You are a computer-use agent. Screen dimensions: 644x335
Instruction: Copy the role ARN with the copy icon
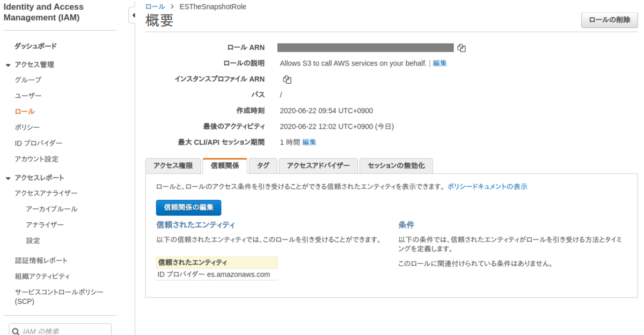pos(462,48)
